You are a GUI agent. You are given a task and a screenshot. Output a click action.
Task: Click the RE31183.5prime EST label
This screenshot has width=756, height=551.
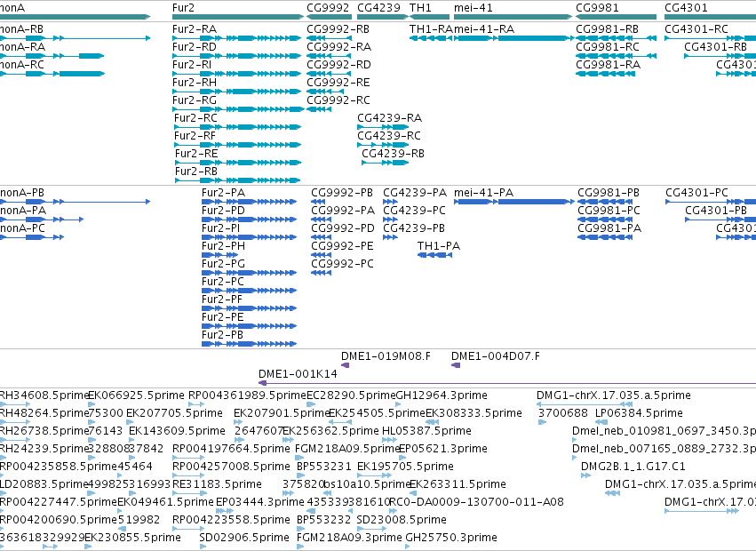coord(217,484)
